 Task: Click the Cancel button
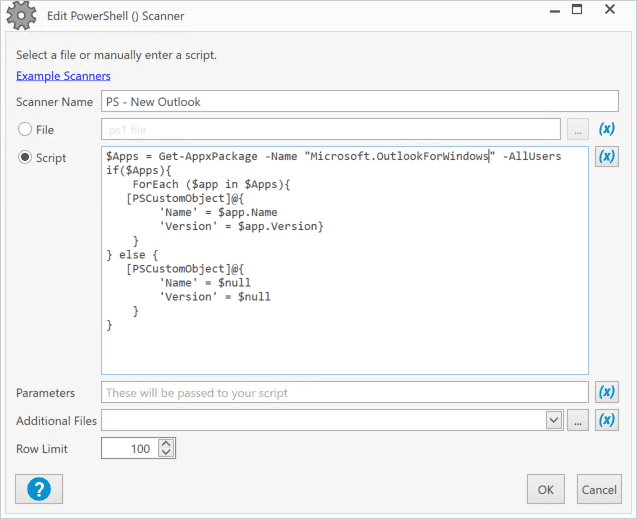pos(599,489)
